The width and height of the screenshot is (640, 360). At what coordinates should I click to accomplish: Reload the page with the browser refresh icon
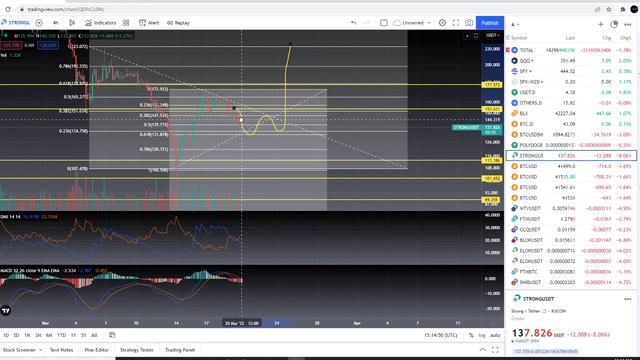[x=8, y=9]
